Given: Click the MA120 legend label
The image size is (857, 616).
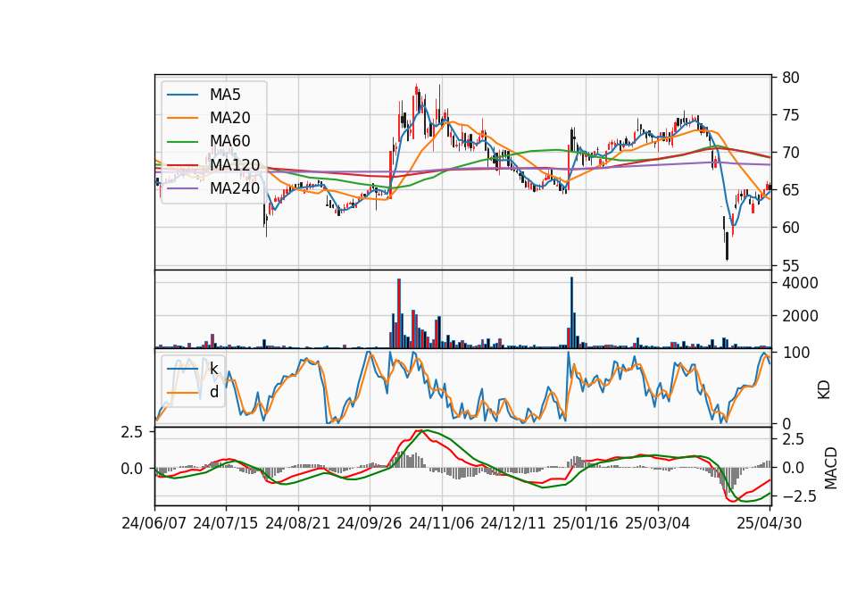Looking at the screenshot, I should [x=235, y=164].
